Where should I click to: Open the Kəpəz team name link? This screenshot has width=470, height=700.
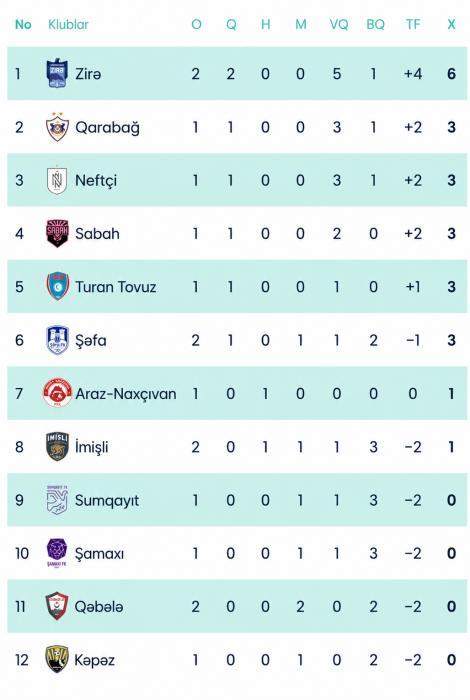click(95, 660)
